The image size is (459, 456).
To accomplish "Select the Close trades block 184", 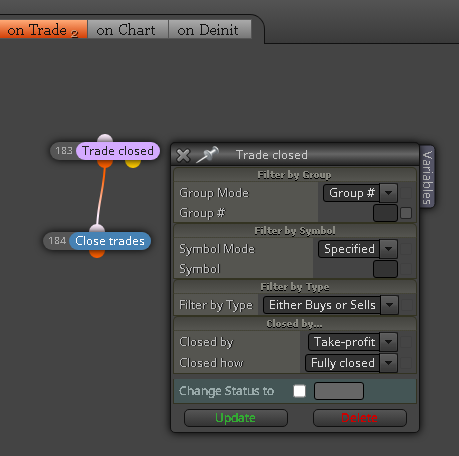I will (110, 241).
